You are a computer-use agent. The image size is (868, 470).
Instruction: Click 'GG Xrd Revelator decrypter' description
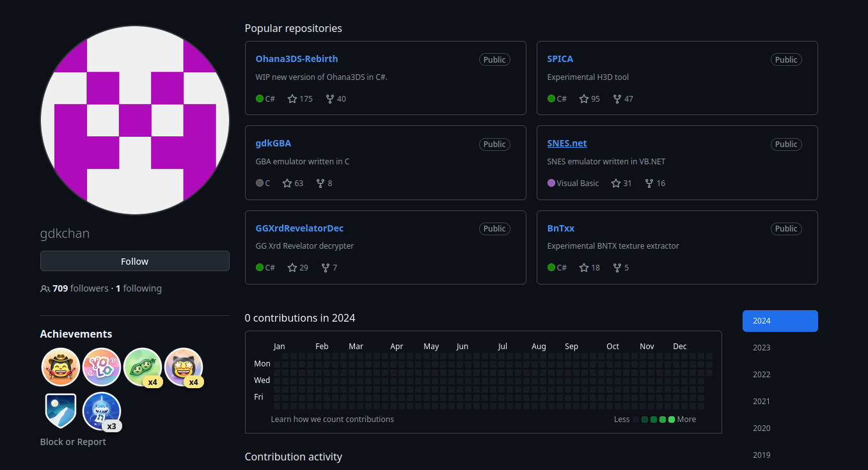click(304, 246)
